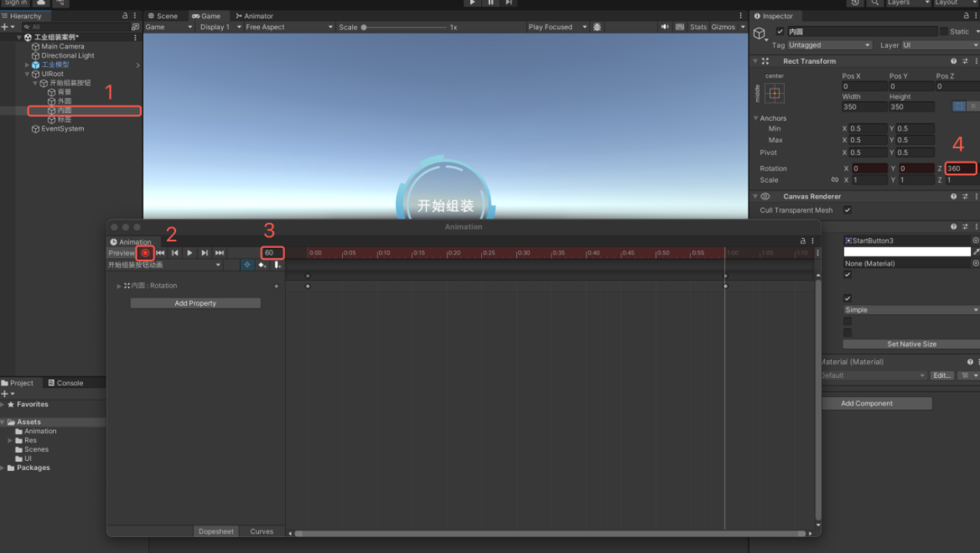
Task: Open the Layer UI dropdown
Action: tap(940, 45)
